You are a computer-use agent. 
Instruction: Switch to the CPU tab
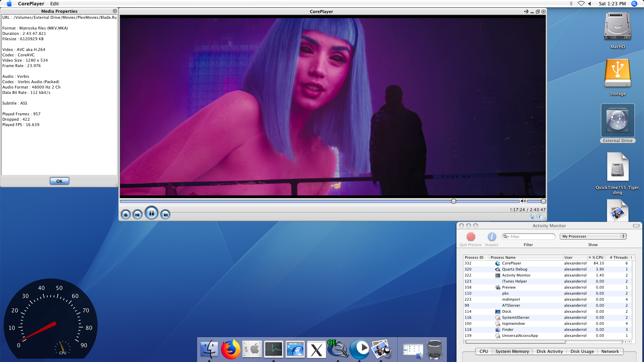coord(484,351)
